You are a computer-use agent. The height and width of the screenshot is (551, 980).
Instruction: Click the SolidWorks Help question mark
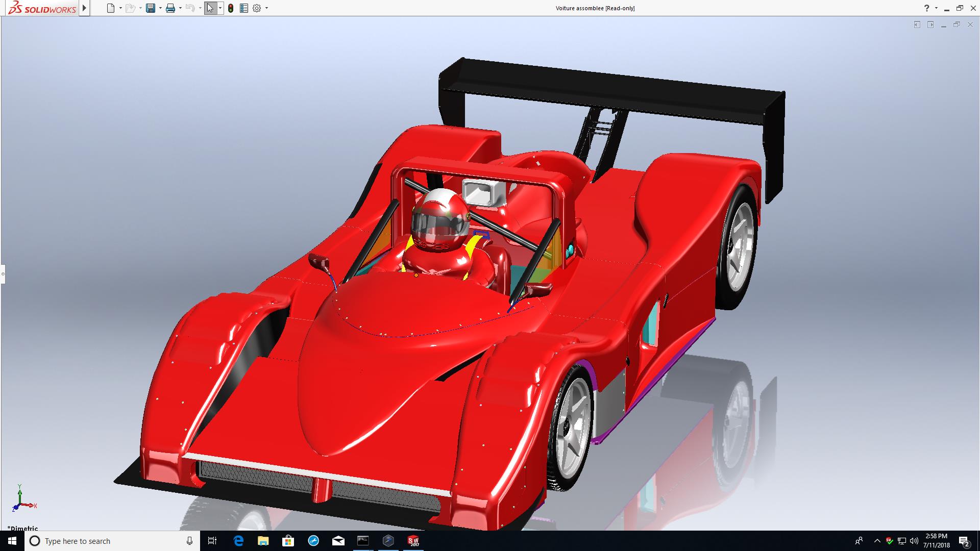(926, 8)
